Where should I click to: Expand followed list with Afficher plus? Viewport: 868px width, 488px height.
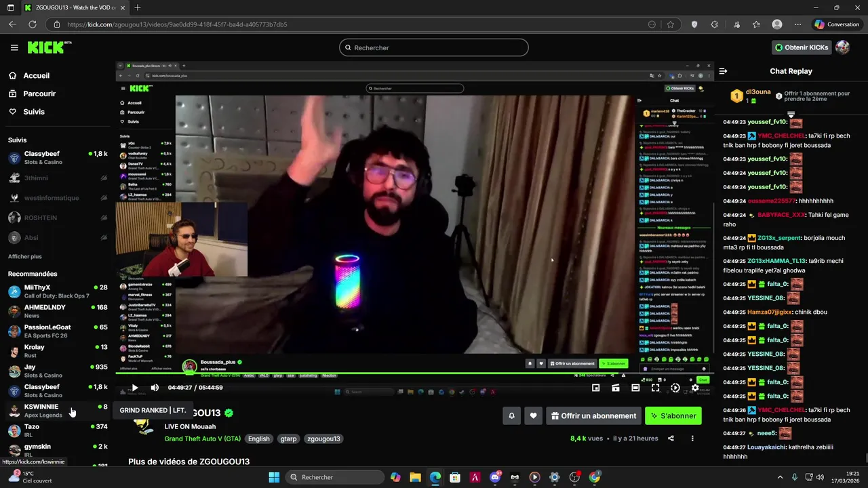click(x=25, y=257)
